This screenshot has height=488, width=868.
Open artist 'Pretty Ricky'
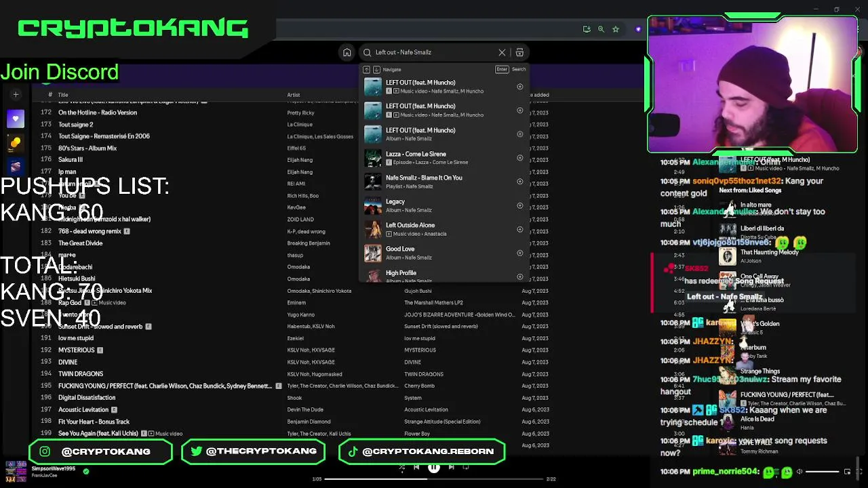(x=300, y=113)
